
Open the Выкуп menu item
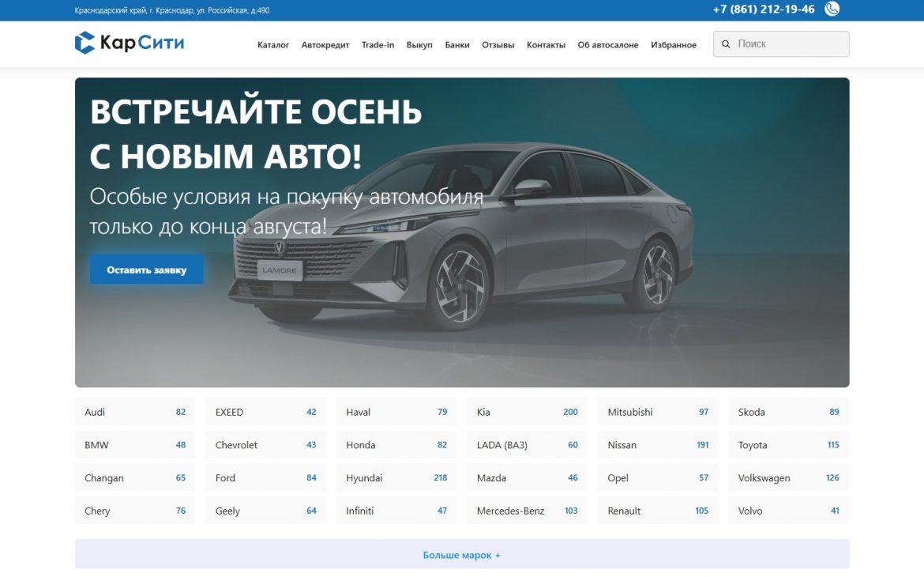point(419,45)
